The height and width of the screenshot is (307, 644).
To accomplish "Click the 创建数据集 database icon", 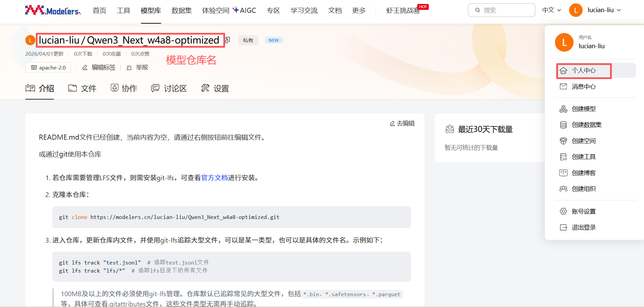I will click(563, 125).
